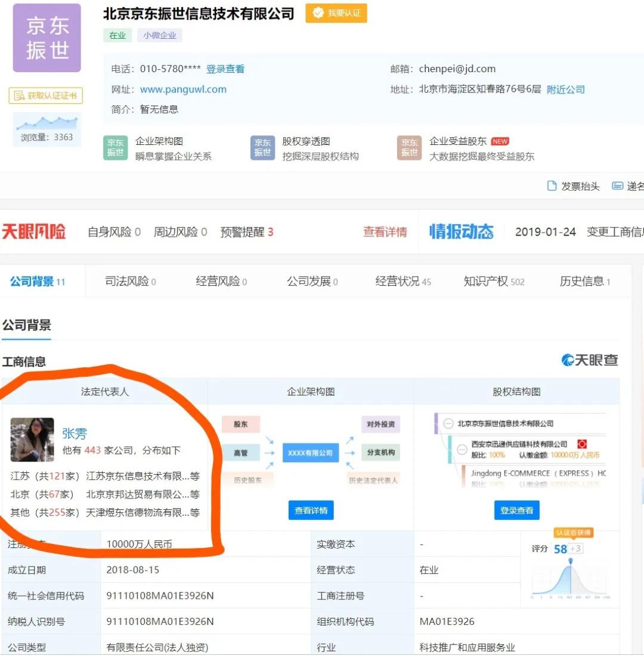Click the 发票抬头 document icon
This screenshot has height=656, width=644.
(552, 186)
